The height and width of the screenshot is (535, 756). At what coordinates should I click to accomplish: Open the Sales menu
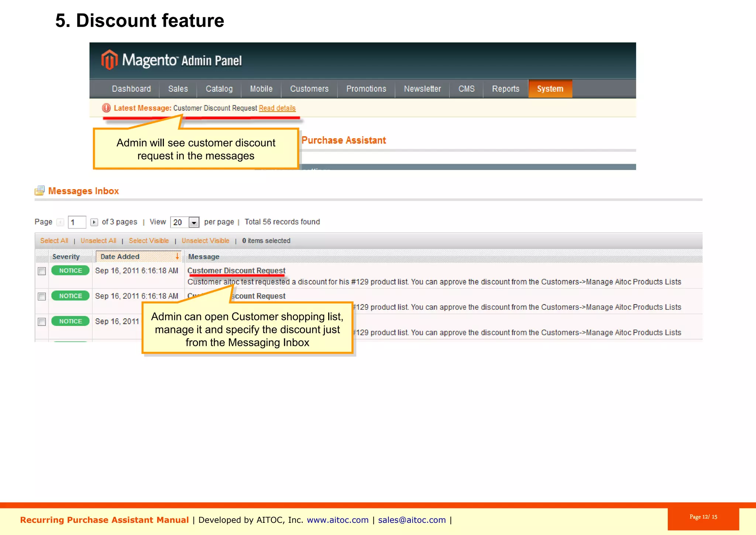(x=178, y=89)
